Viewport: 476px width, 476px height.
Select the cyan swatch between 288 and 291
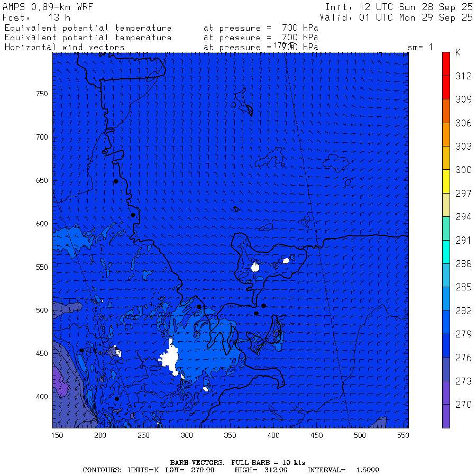pos(446,252)
